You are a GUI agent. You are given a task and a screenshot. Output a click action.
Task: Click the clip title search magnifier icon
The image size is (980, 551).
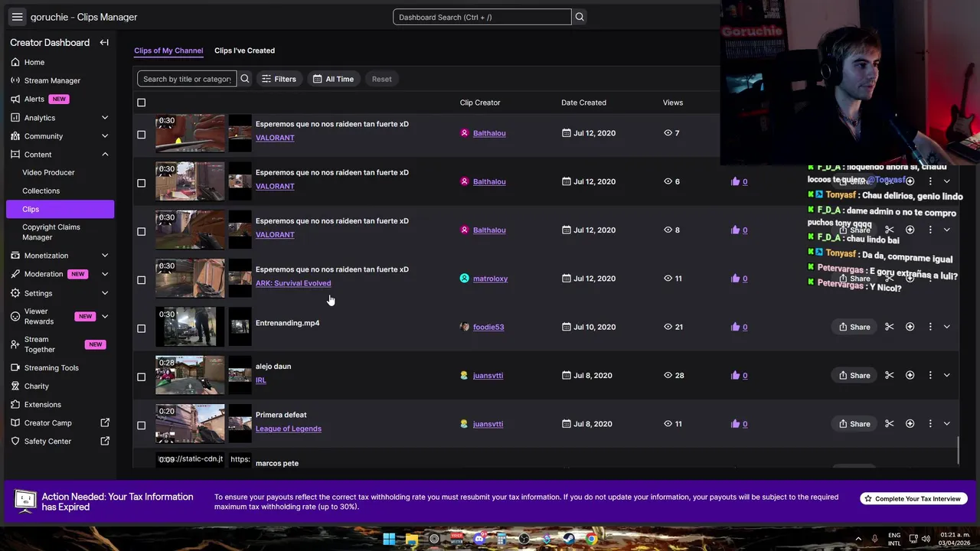click(245, 79)
